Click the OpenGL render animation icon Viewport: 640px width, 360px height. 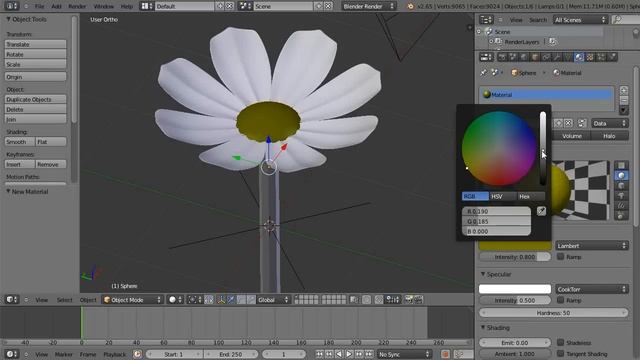418,300
